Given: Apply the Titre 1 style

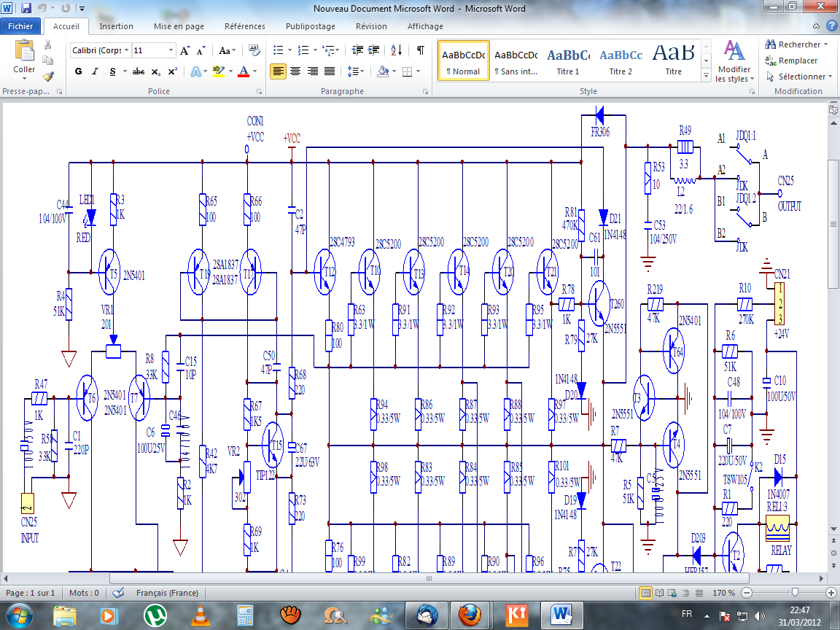Looking at the screenshot, I should pos(568,61).
